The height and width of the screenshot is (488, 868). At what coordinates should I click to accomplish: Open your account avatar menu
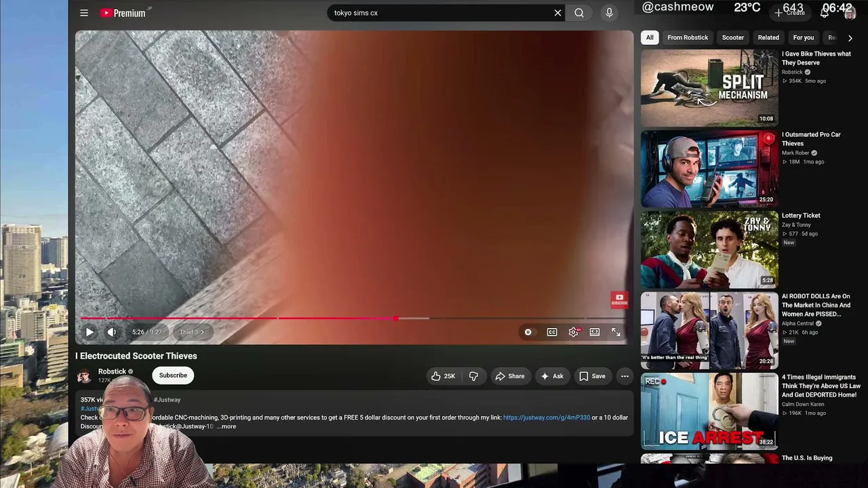850,14
